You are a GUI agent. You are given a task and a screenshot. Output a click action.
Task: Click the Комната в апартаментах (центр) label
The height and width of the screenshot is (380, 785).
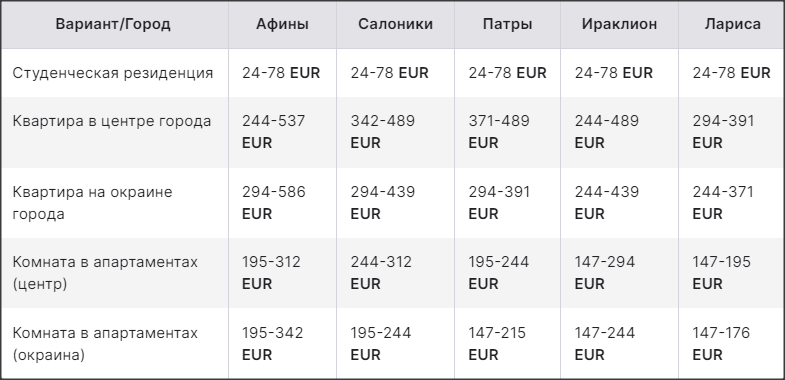click(105, 273)
